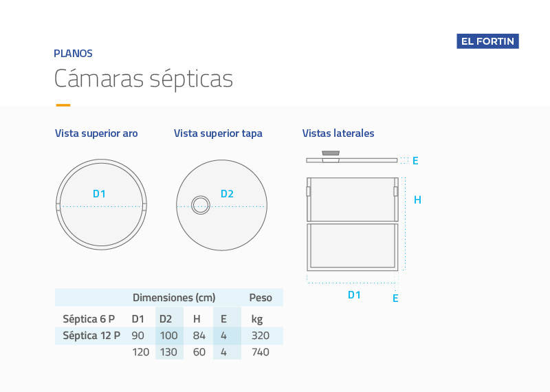This screenshot has height=392, width=550.
Task: Click the Séptica 12 P row label
Action: [91, 336]
